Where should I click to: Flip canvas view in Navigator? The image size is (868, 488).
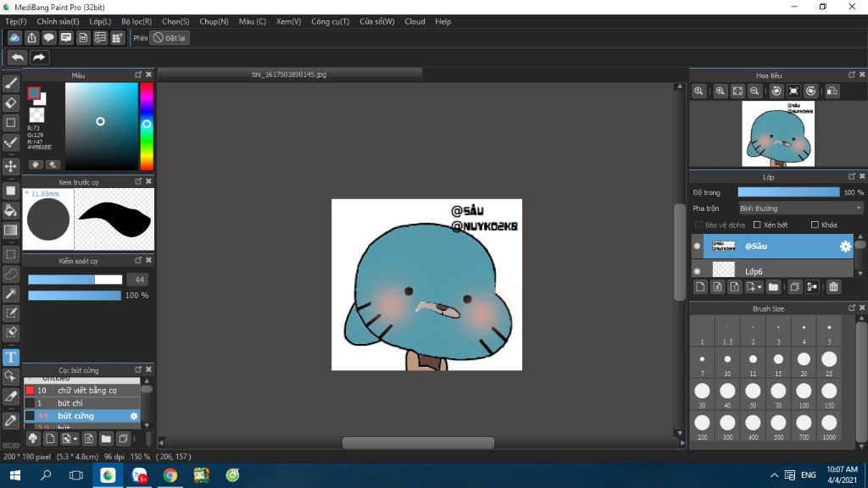click(x=832, y=91)
